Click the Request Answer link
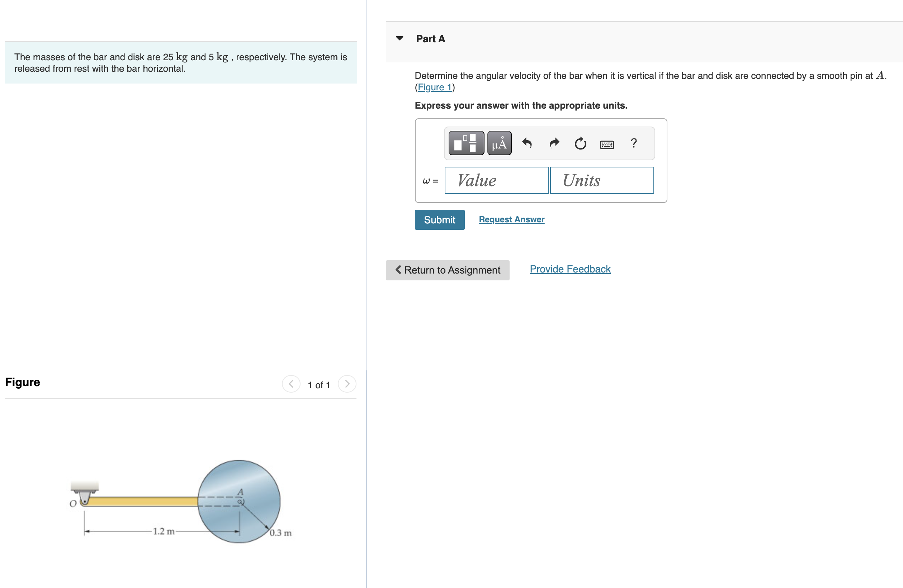 [x=511, y=219]
